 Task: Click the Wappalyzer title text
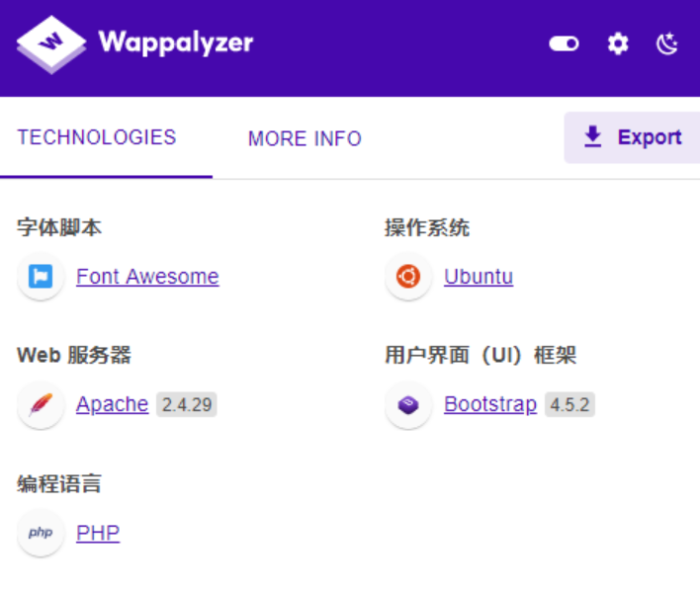pos(176,43)
